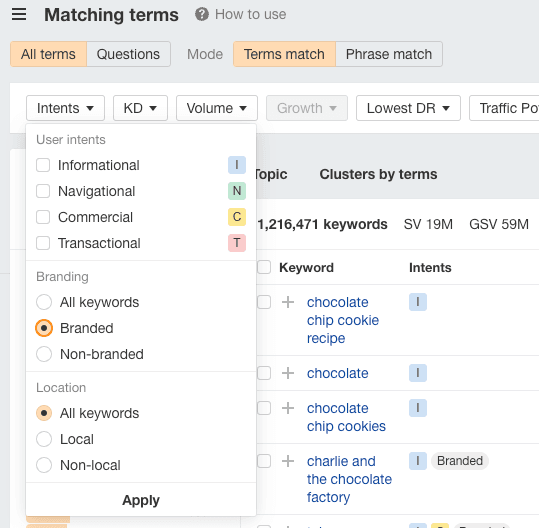Screen dimensions: 539x528
Task: Click the 1,216,471 keywords count
Action: tap(322, 224)
